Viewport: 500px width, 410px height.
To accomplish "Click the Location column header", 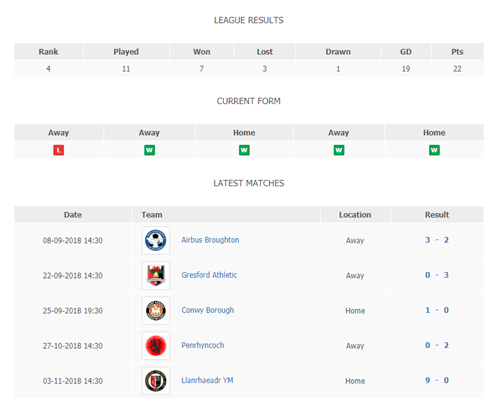I will tap(355, 215).
